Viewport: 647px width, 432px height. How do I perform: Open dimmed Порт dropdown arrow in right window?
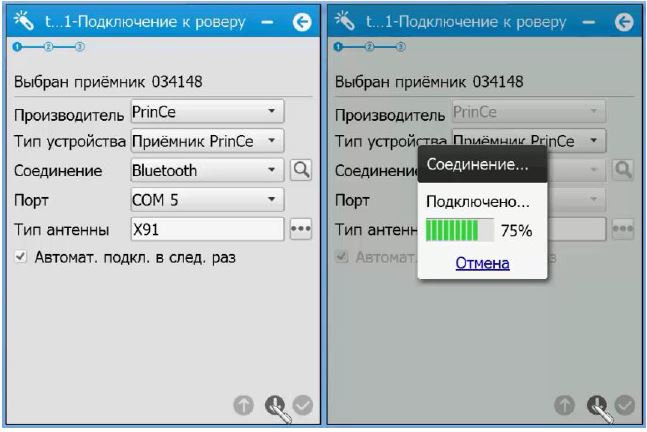pyautogui.click(x=593, y=200)
